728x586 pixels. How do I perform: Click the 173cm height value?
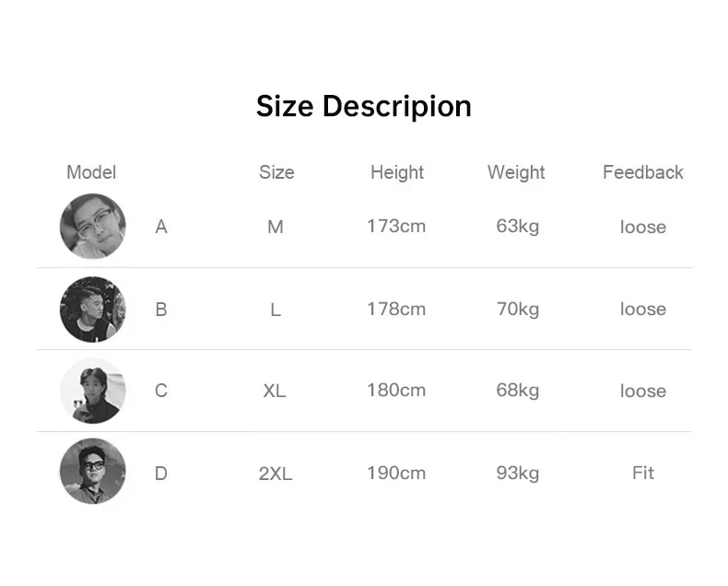point(396,226)
